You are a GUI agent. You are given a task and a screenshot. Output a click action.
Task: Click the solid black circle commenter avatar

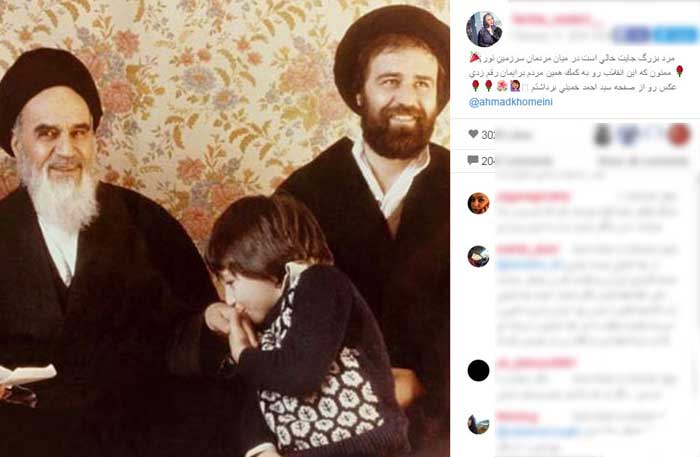478,370
